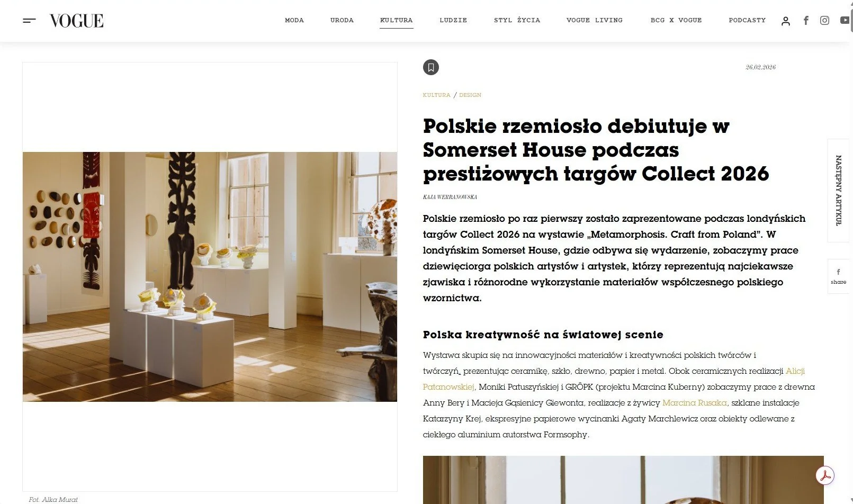The image size is (853, 504).
Task: Open the YouTube icon in header
Action: pyautogui.click(x=845, y=21)
